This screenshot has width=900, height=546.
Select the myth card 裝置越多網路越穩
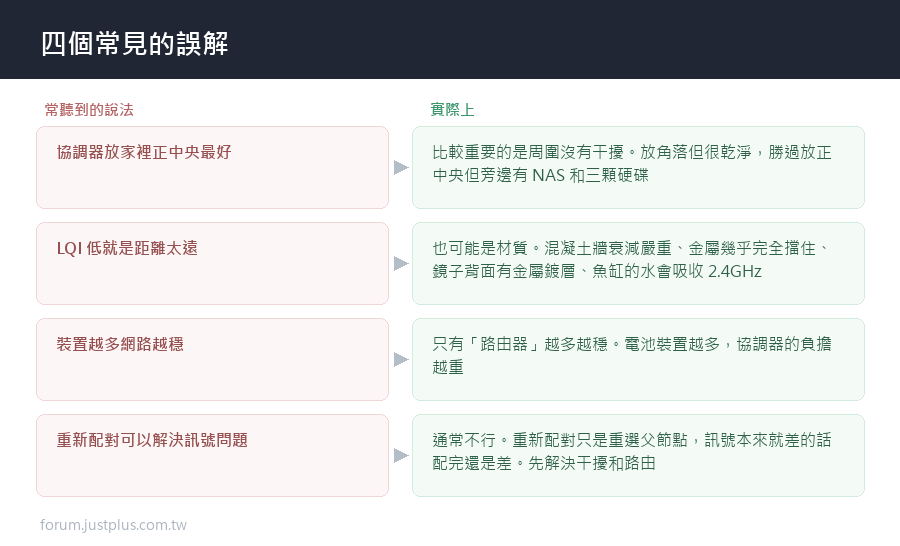pyautogui.click(x=212, y=359)
